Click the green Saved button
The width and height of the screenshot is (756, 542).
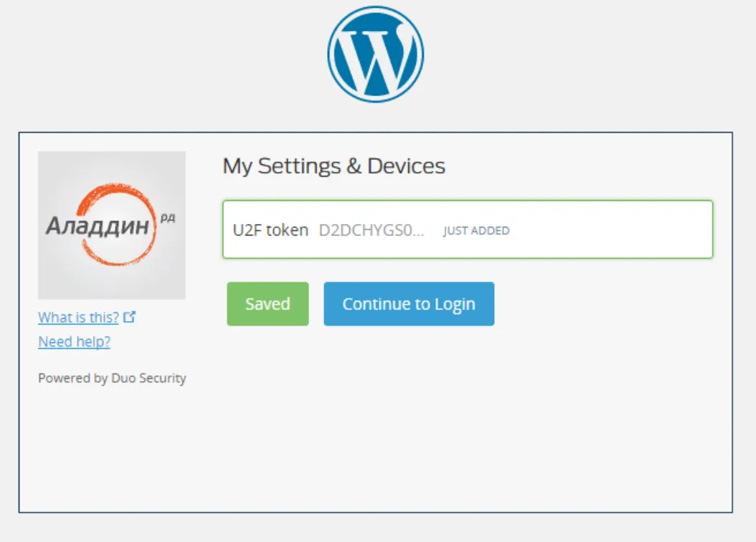click(x=268, y=304)
